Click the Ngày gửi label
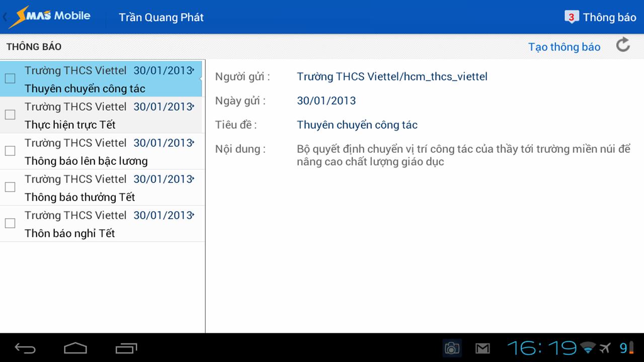Screen dimensions: 644x362 240,101
